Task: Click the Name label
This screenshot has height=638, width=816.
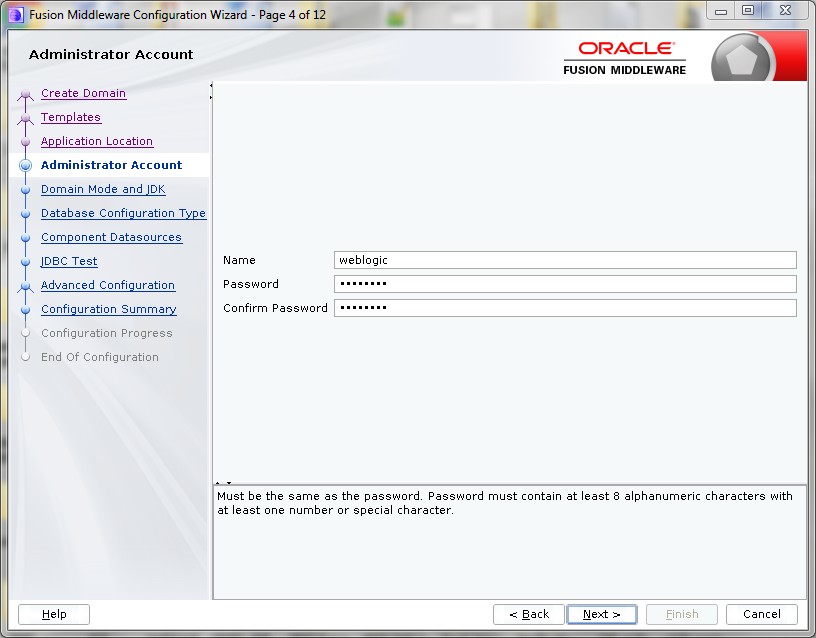Action: coord(239,260)
